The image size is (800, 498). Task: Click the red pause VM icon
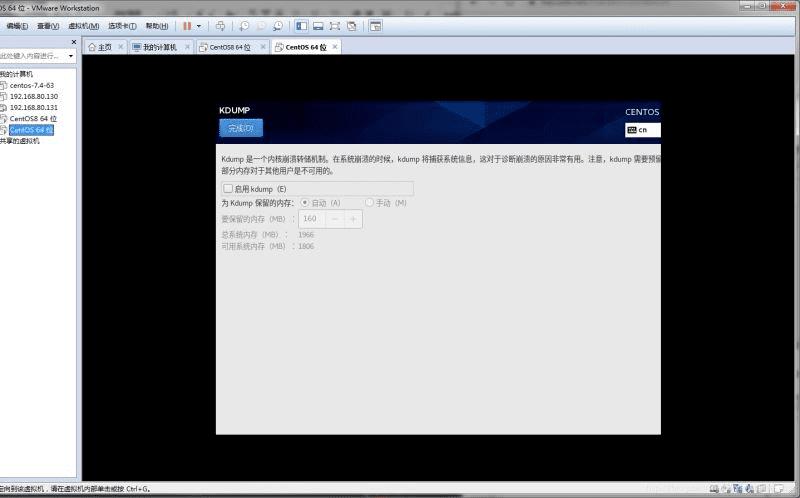tap(187, 26)
